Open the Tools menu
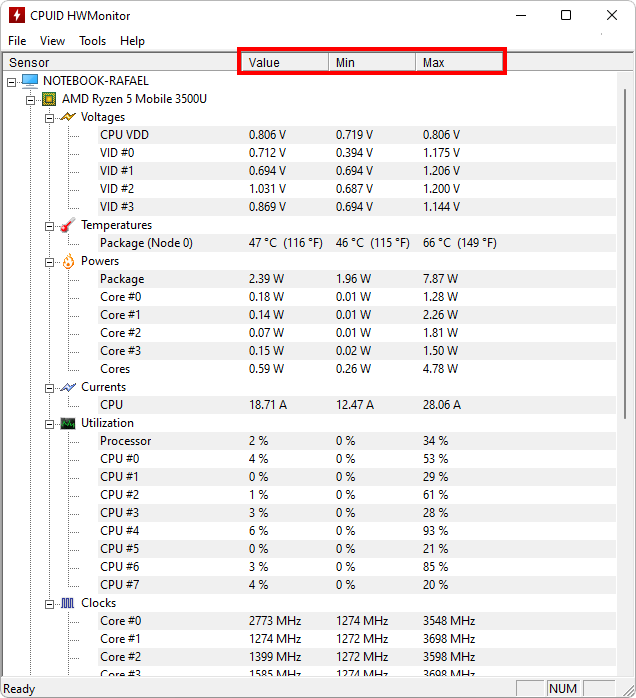 (x=93, y=41)
